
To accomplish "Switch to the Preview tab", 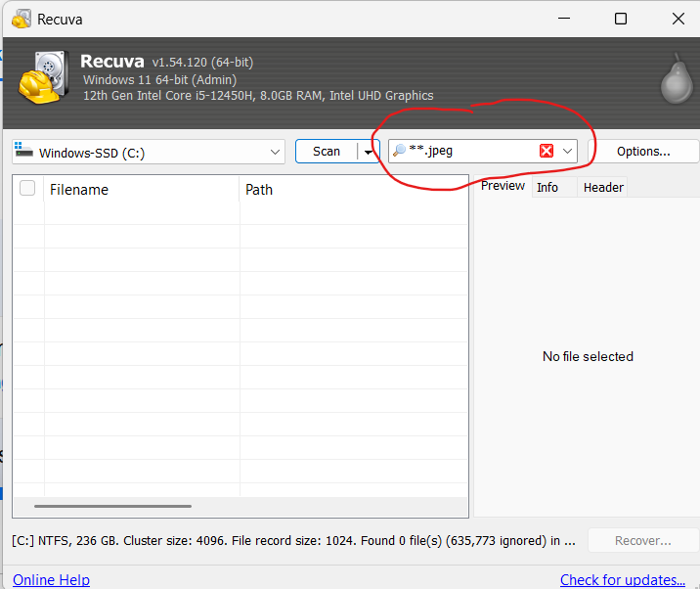I will click(503, 186).
